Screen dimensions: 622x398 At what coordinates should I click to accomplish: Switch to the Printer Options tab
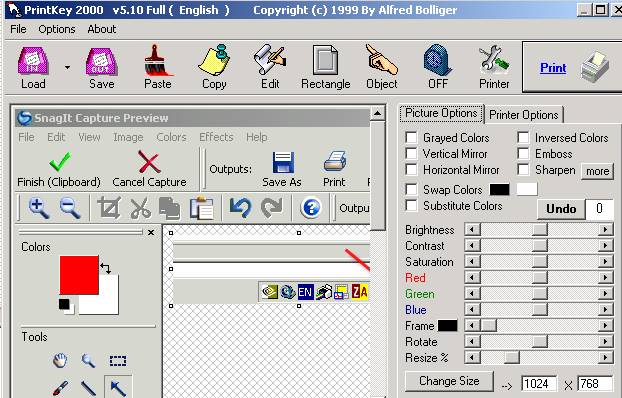click(x=524, y=115)
